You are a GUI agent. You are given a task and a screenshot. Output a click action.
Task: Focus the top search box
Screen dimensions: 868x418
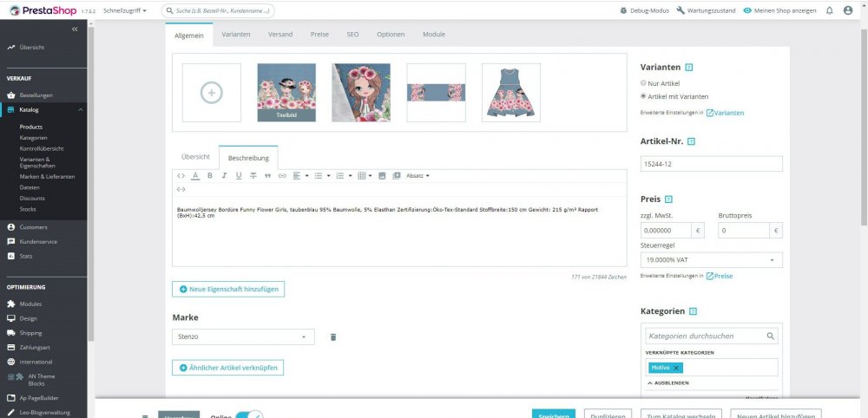[218, 10]
